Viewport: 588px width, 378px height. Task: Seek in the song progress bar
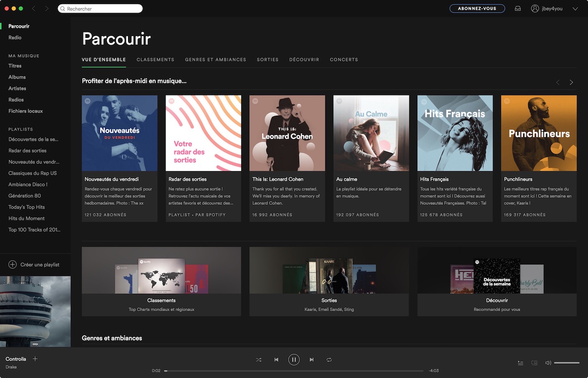coord(294,371)
